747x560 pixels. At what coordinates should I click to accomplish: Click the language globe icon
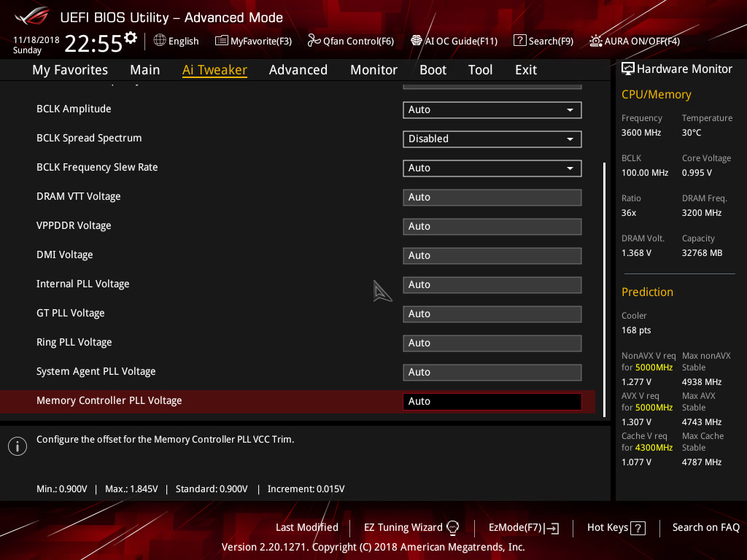point(160,41)
